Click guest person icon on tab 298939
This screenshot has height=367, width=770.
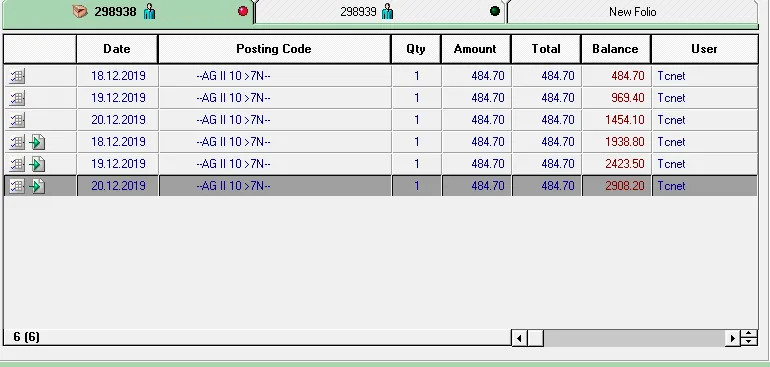387,11
